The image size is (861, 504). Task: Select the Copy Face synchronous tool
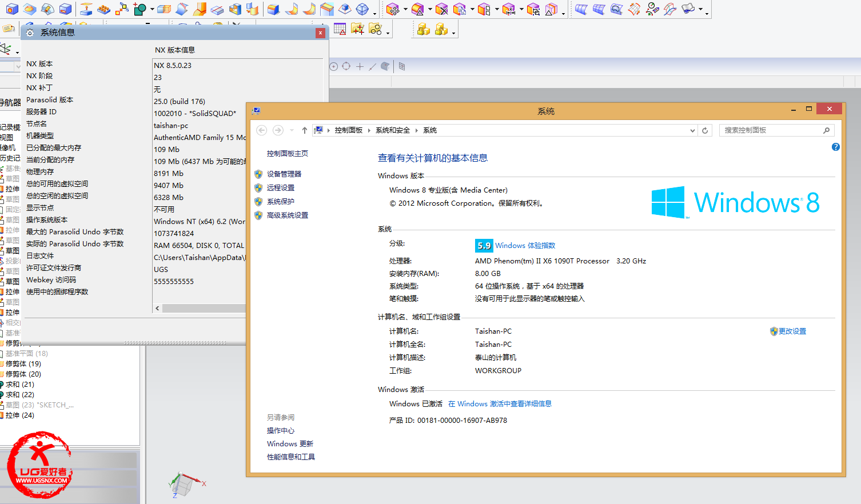pyautogui.click(x=460, y=9)
